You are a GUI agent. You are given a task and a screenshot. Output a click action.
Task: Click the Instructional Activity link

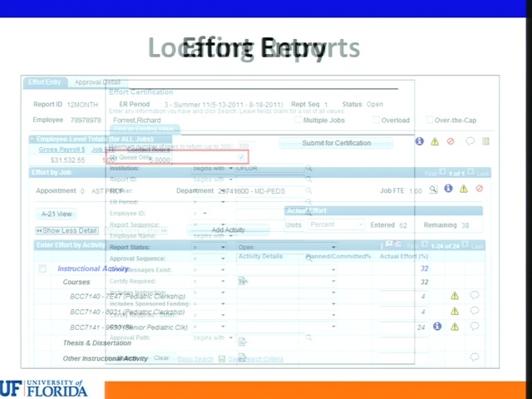point(92,268)
